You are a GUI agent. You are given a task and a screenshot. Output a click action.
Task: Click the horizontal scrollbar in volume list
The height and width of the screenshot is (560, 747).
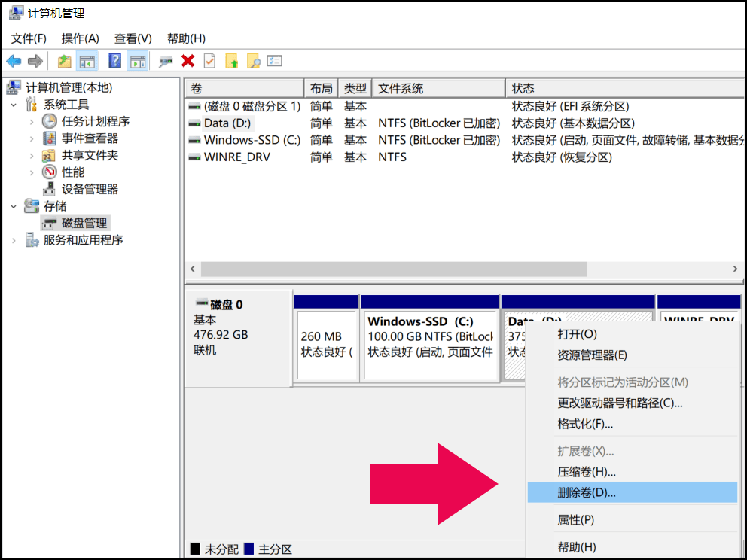click(x=392, y=269)
